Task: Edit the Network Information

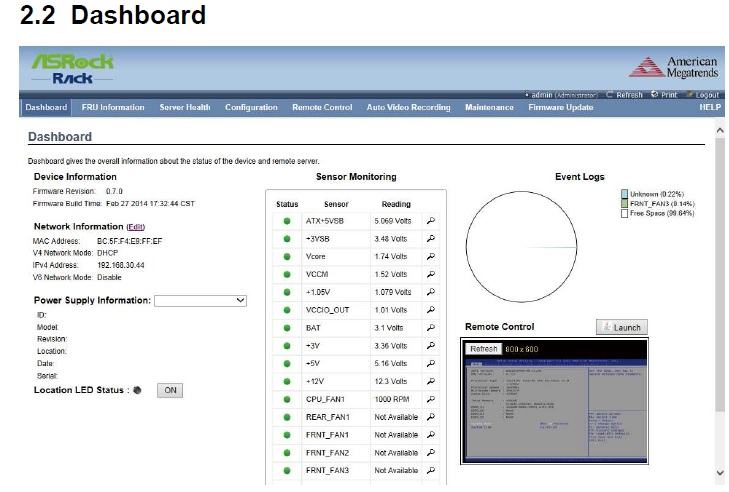Action: (136, 227)
